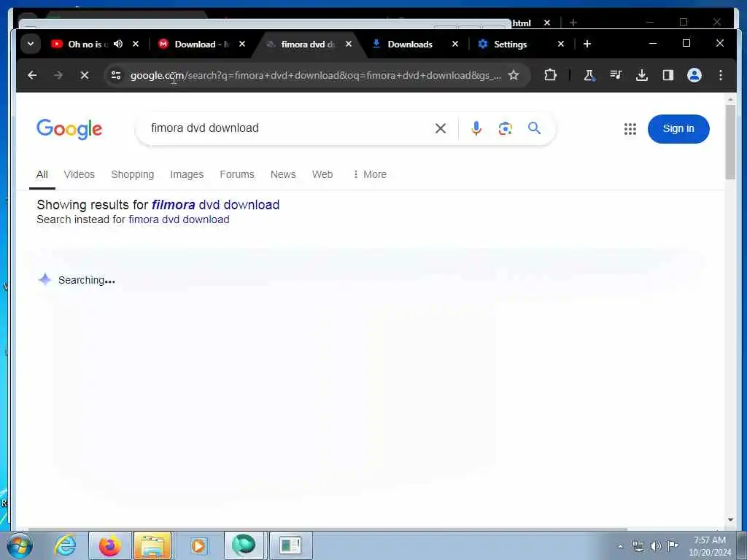Click the page scrollbar down arrow
The image size is (747, 560).
730,520
